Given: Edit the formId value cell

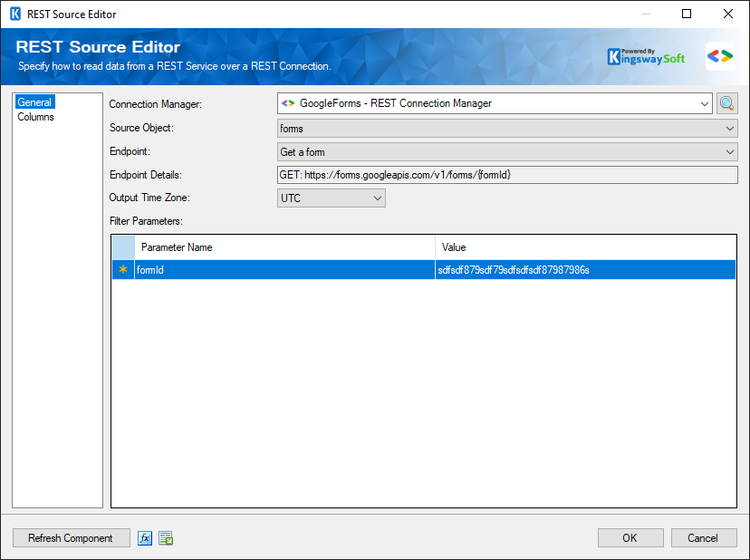Looking at the screenshot, I should (x=585, y=270).
